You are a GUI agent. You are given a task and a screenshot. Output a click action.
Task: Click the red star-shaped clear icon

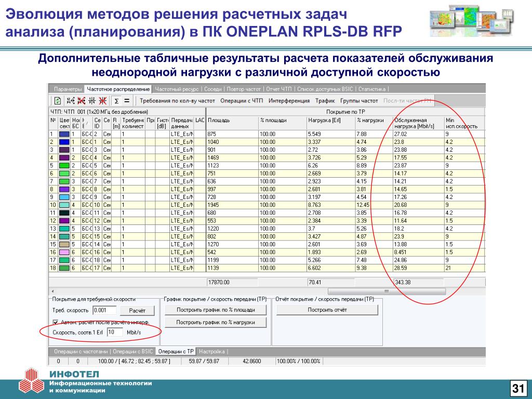click(x=102, y=101)
